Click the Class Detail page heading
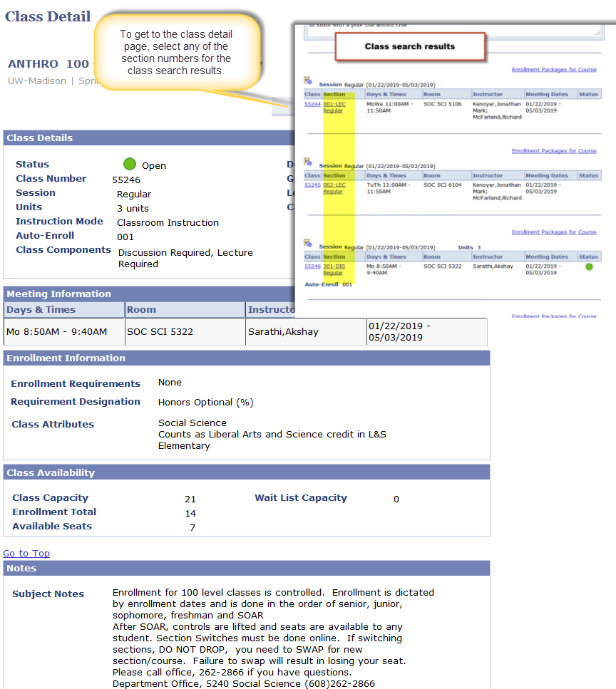Screen dimensions: 616x689 (x=48, y=16)
